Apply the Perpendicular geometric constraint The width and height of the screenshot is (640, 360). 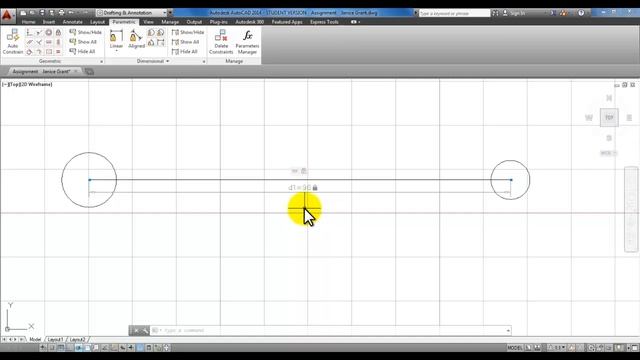tap(39, 42)
